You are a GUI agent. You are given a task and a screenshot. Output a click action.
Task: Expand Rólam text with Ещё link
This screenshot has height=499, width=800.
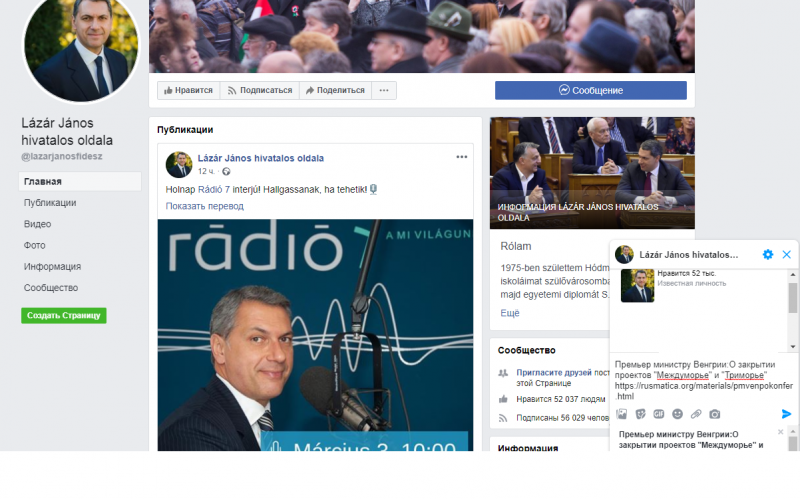(510, 313)
